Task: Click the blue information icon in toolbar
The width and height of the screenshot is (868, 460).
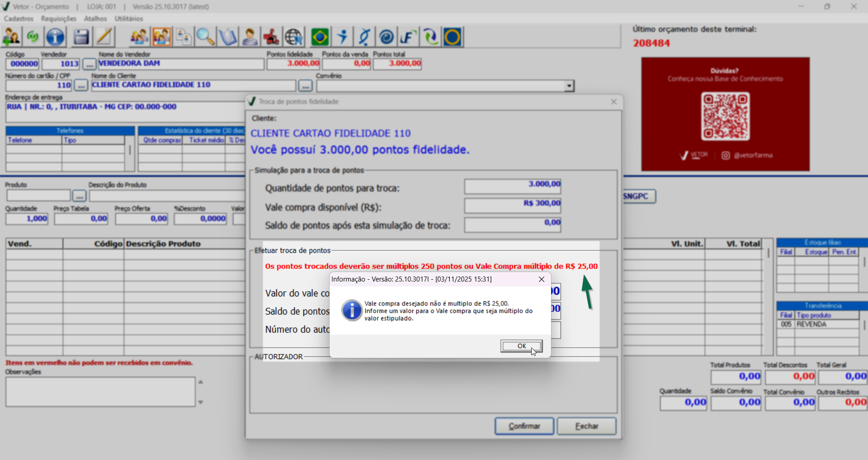Action: tap(56, 37)
